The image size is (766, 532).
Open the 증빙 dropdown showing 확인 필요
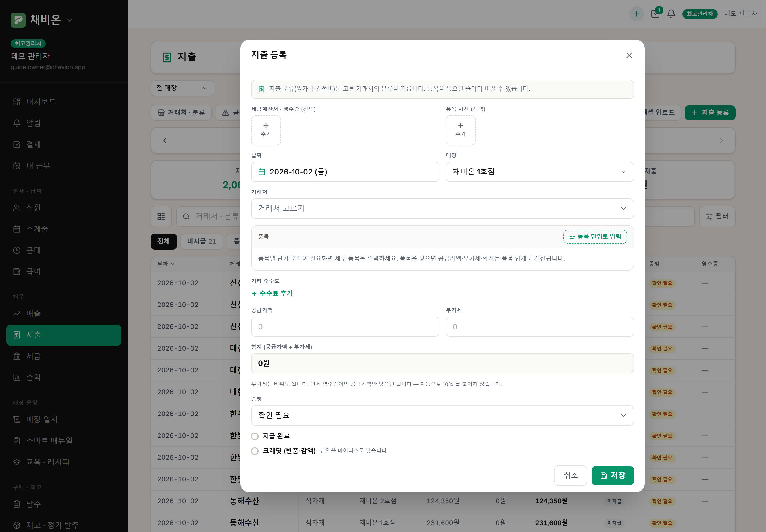click(442, 415)
